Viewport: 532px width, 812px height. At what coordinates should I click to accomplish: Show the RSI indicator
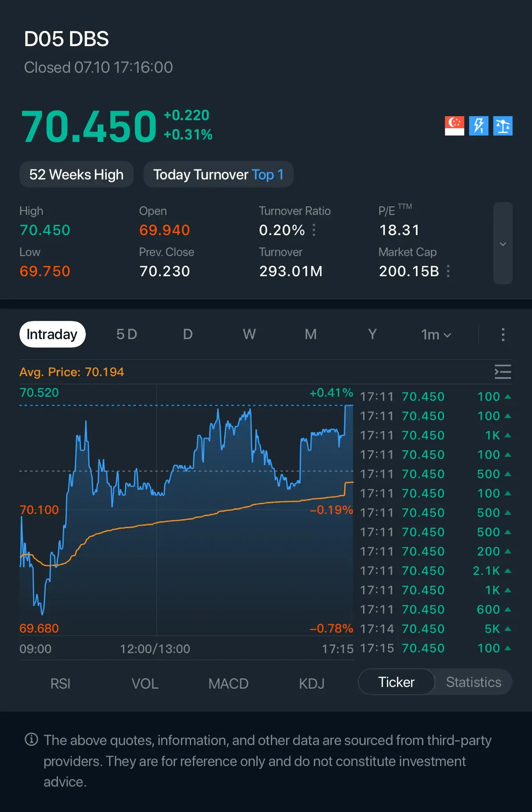click(60, 683)
